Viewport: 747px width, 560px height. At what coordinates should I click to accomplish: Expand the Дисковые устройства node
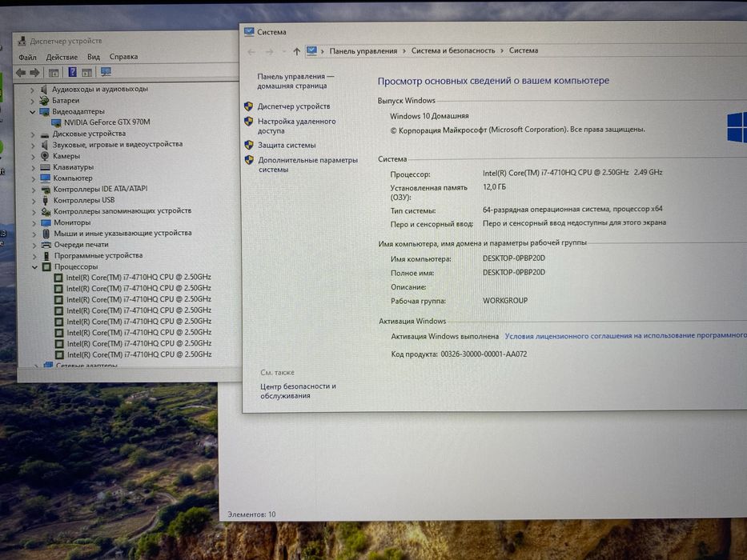pos(33,134)
